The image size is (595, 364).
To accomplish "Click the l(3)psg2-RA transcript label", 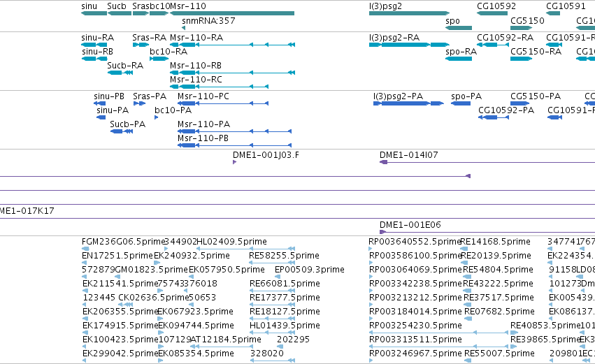I will tap(394, 38).
